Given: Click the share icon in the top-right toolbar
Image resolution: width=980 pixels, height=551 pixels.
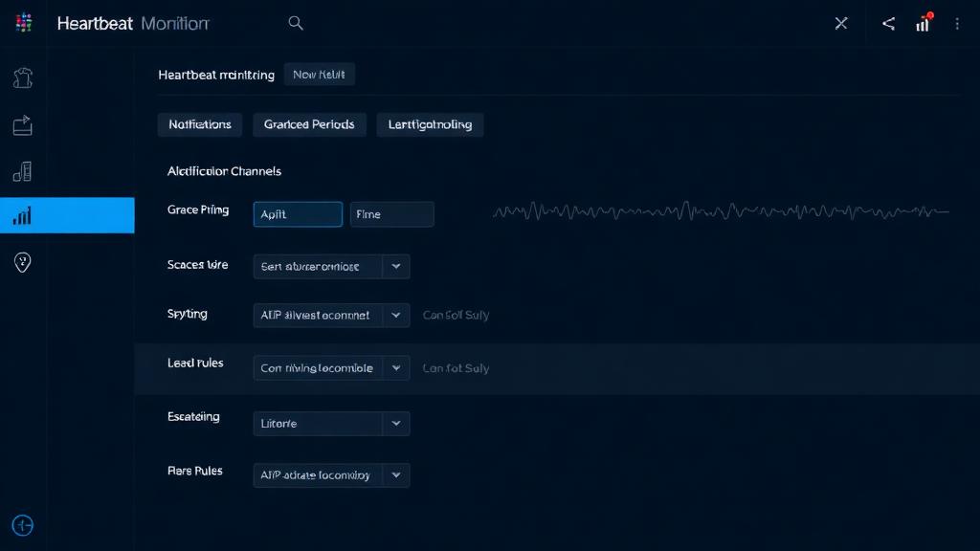Looking at the screenshot, I should (887, 22).
